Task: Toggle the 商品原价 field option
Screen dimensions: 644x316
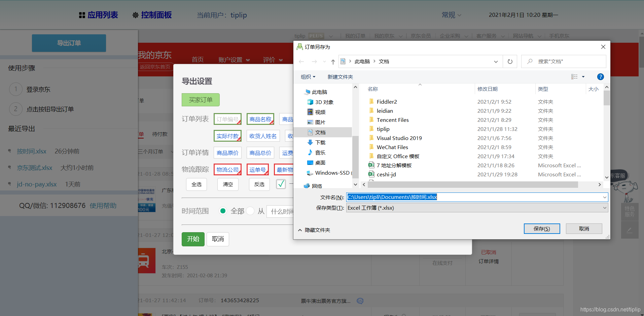Action: click(227, 153)
